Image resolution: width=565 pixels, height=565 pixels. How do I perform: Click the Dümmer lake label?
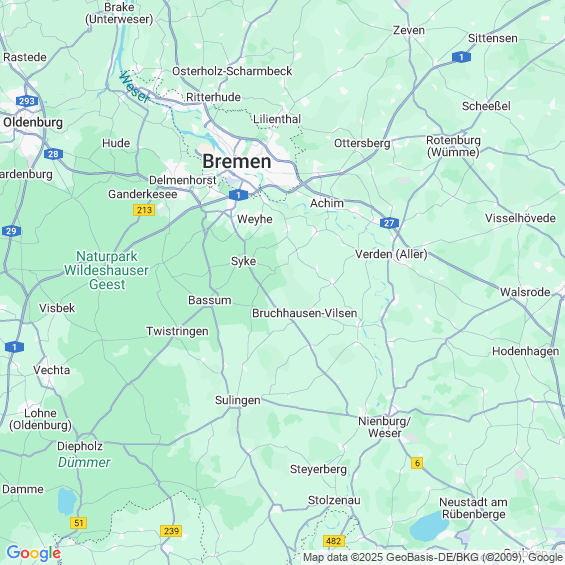(84, 462)
